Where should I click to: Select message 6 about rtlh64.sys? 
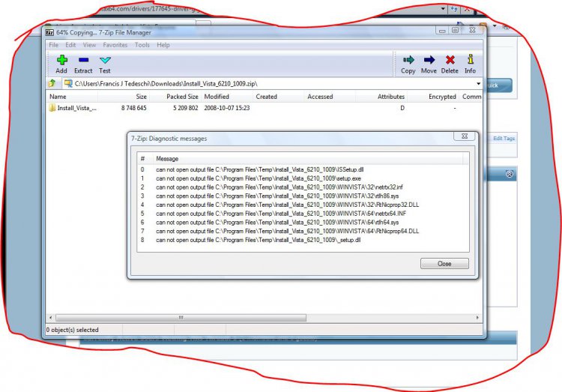click(303, 223)
